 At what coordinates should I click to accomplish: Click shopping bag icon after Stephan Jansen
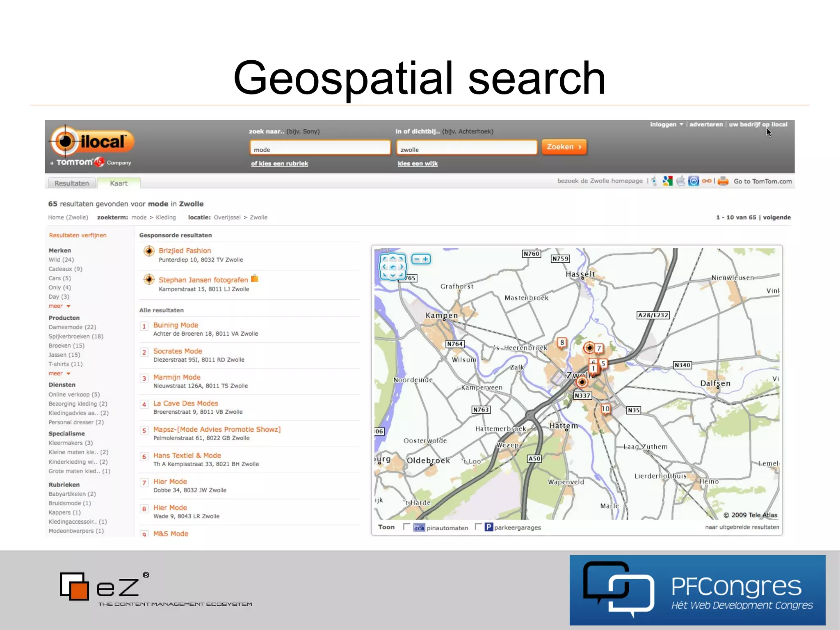pyautogui.click(x=255, y=278)
